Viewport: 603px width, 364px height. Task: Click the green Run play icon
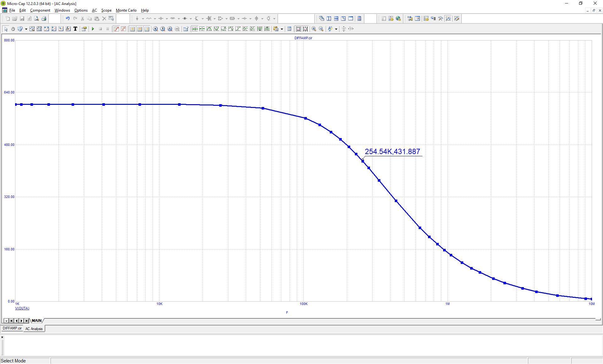(x=93, y=29)
